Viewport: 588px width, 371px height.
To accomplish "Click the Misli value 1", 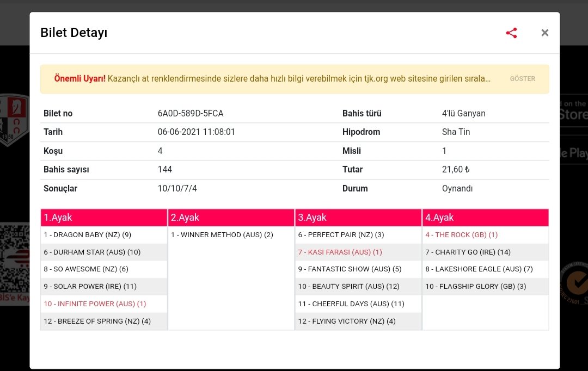I will (444, 151).
